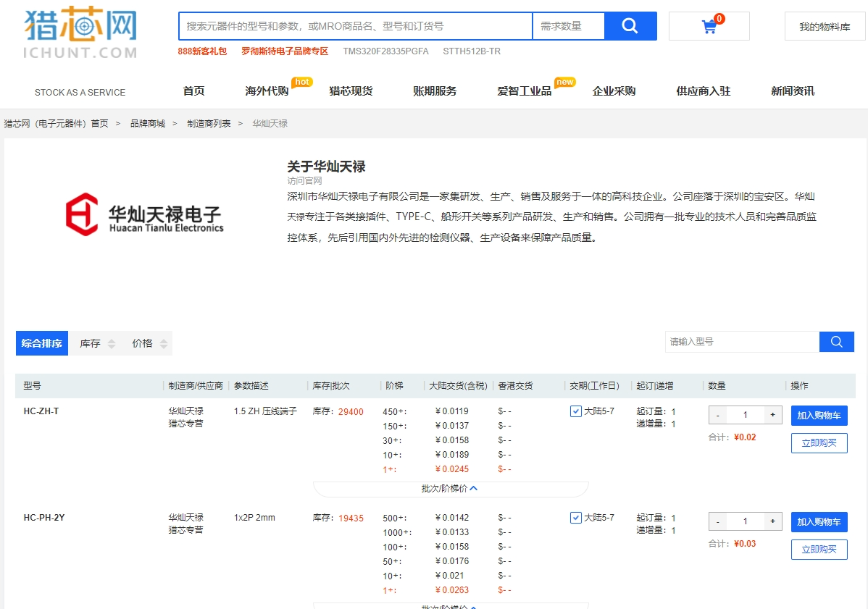Toggle 大陆5-7 checkbox for HC-ZH-T
The image size is (868, 609).
(x=576, y=411)
